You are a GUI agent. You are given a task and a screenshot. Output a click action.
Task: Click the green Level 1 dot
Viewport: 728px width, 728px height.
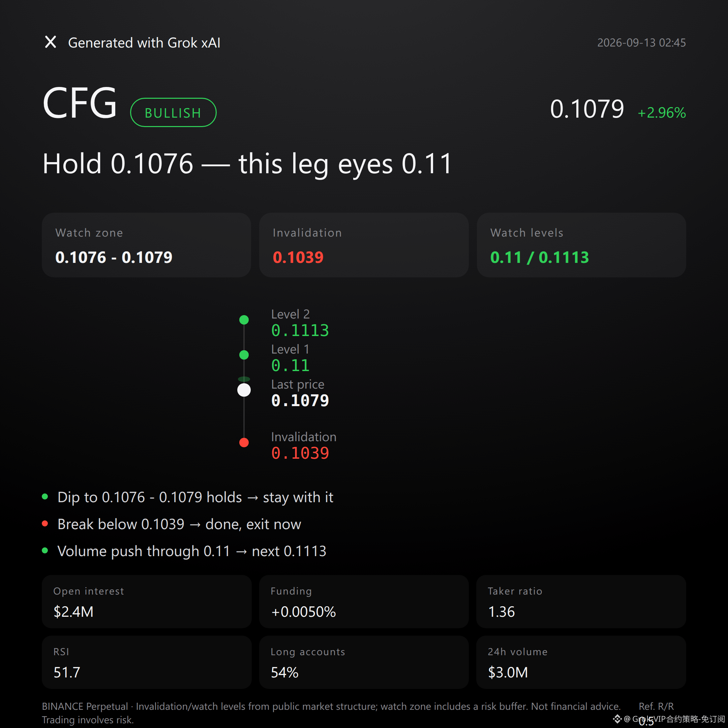tap(244, 355)
